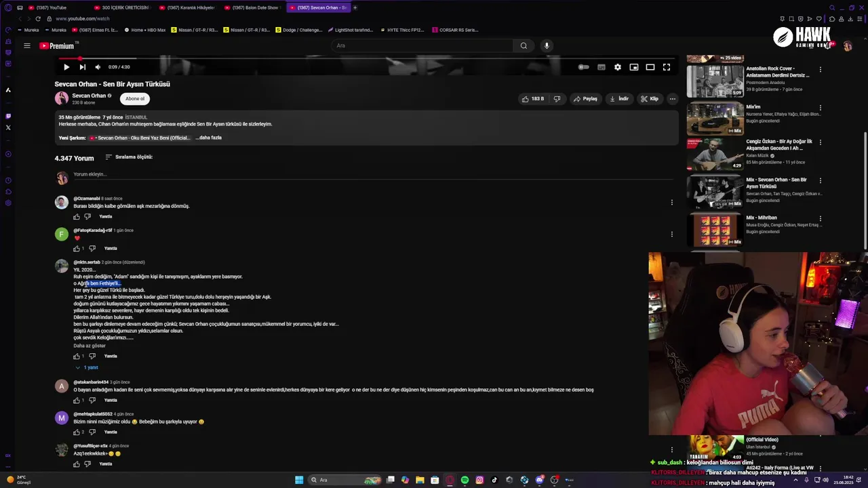
Task: Reply to the @Ozamanabi comment
Action: (x=106, y=217)
